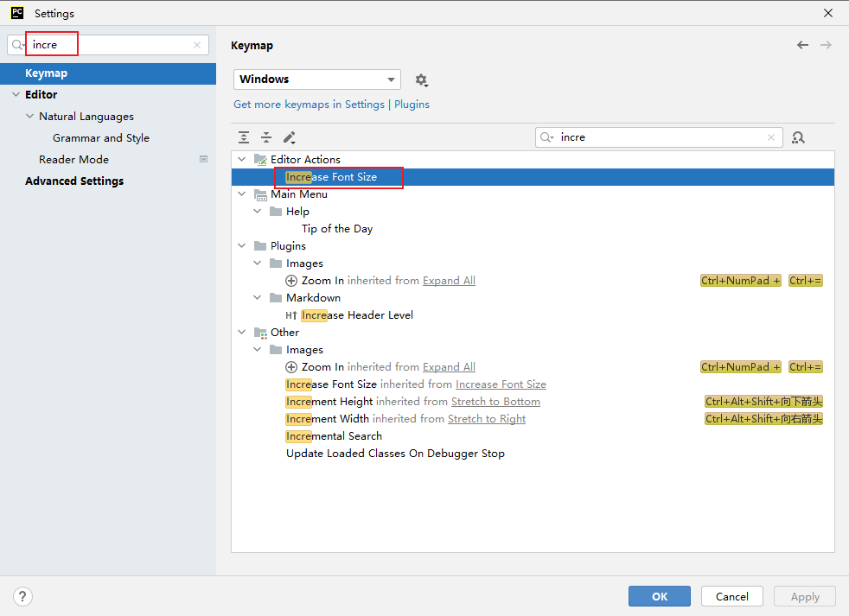Select Reader Mode settings page
The height and width of the screenshot is (616, 849).
[73, 160]
